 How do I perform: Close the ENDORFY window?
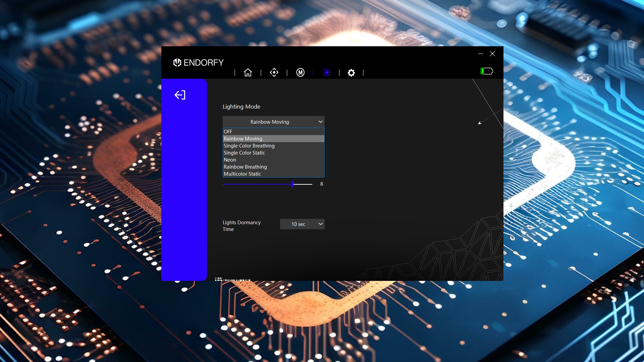pos(492,54)
